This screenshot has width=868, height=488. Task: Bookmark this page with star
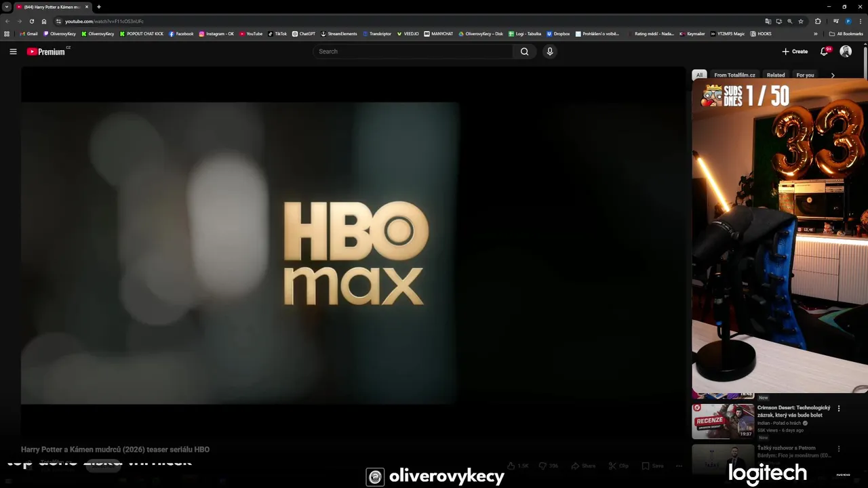(801, 21)
